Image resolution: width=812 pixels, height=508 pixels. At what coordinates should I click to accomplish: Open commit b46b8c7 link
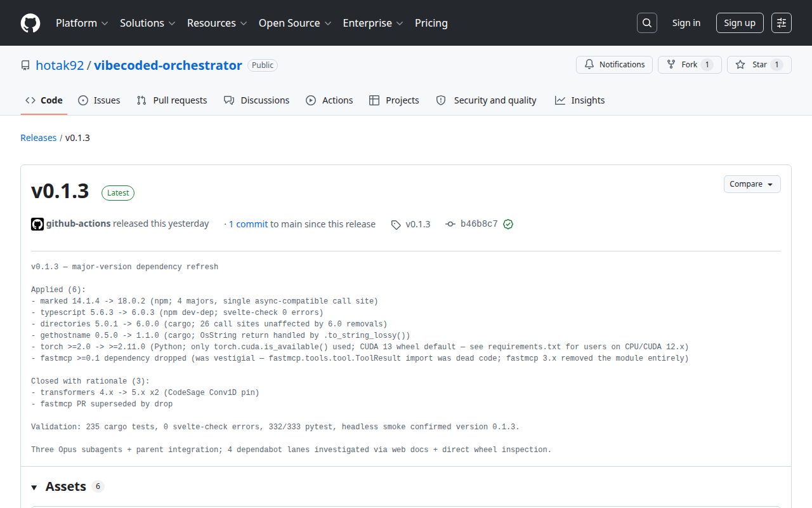479,224
